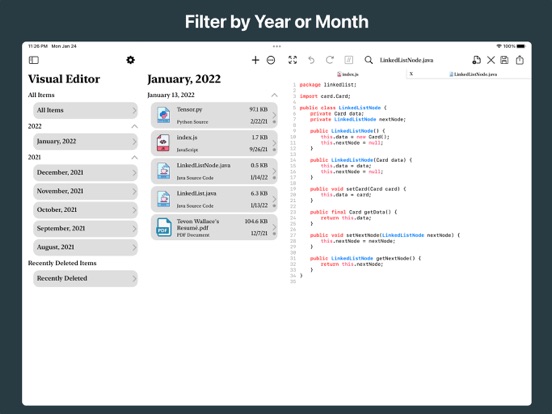The height and width of the screenshot is (414, 552).
Task: Add a new item with plus icon
Action: click(x=256, y=60)
